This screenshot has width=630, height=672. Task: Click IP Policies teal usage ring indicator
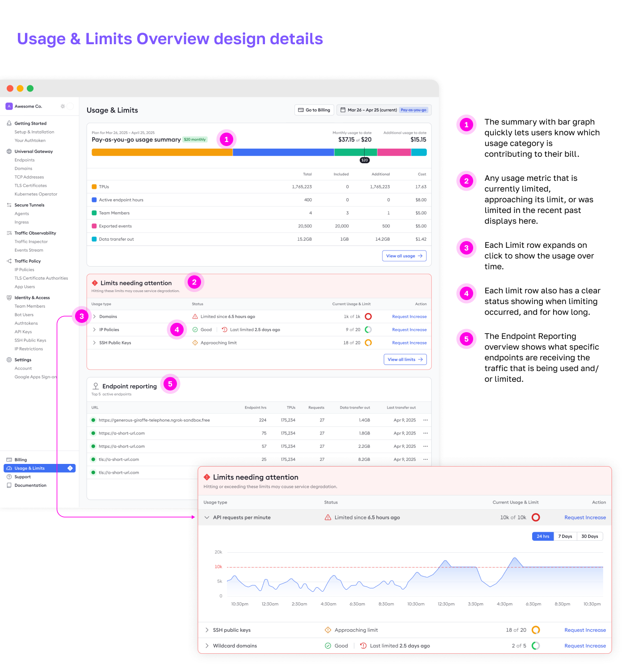(368, 330)
